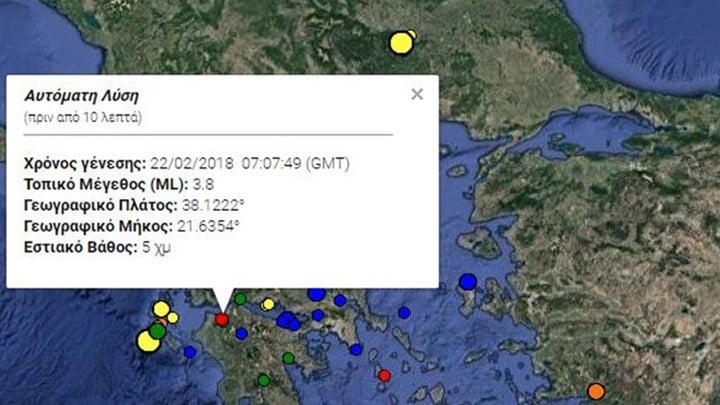Click the latitude value 38.1222°
720x405 pixels.
(x=213, y=205)
